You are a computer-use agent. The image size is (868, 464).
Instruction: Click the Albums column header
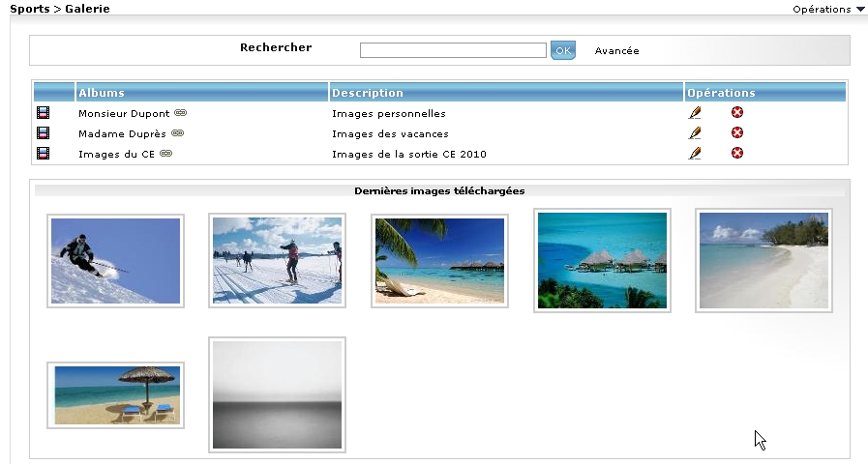coord(201,93)
